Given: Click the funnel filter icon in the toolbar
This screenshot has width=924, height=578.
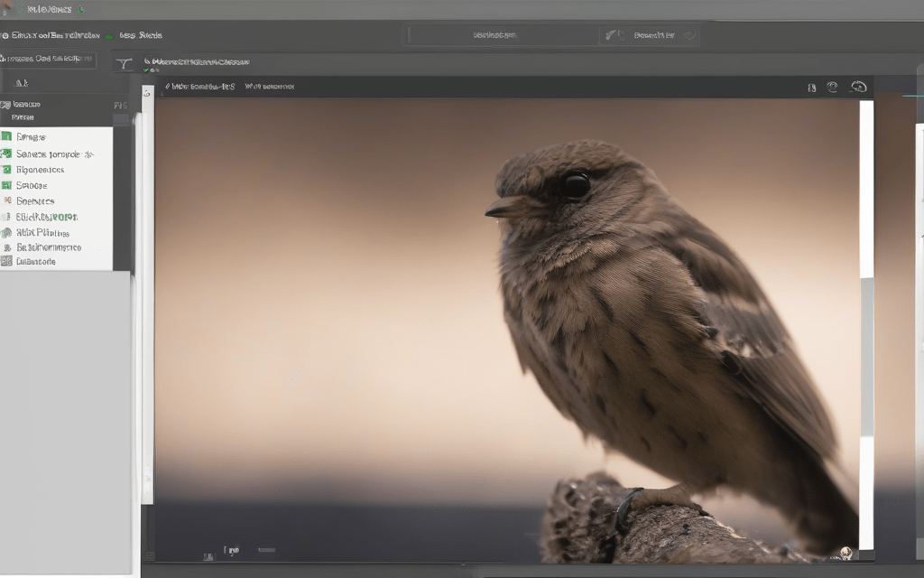Looking at the screenshot, I should [124, 63].
